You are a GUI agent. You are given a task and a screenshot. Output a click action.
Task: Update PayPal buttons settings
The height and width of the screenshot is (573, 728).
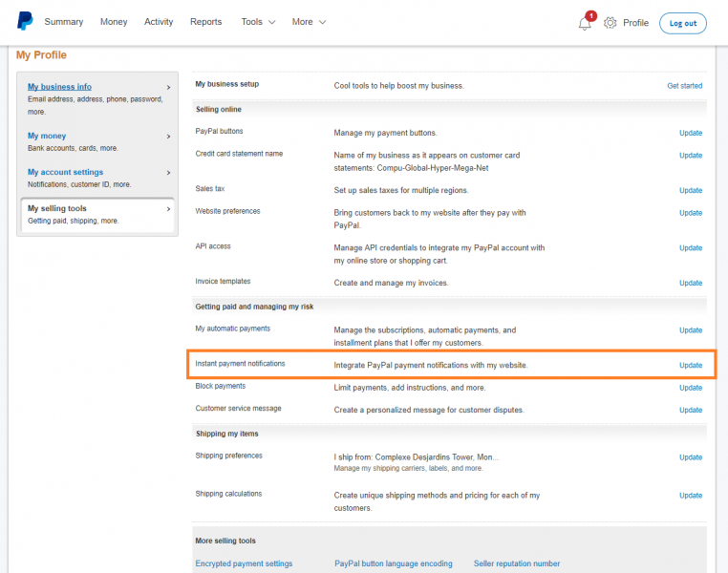click(691, 133)
